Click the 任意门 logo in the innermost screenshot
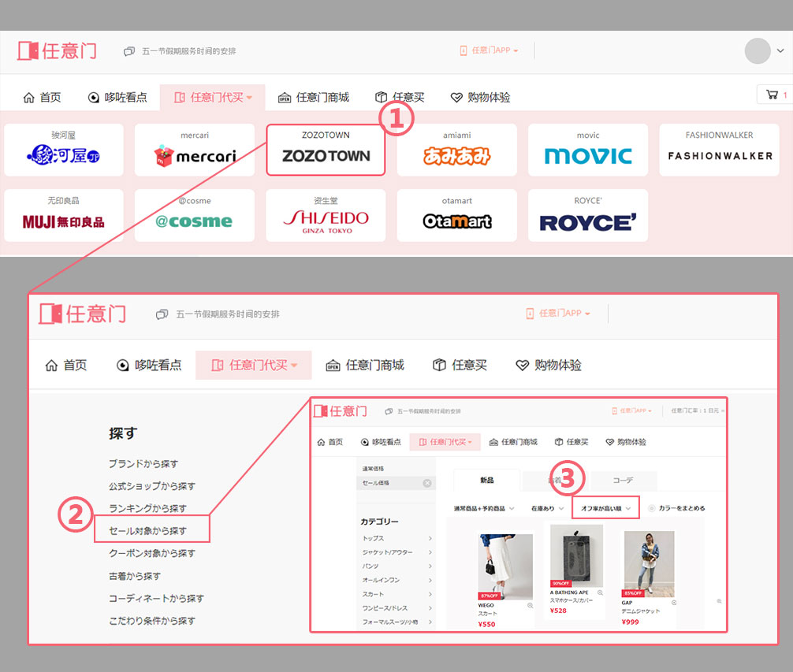The height and width of the screenshot is (672, 793). tap(341, 411)
